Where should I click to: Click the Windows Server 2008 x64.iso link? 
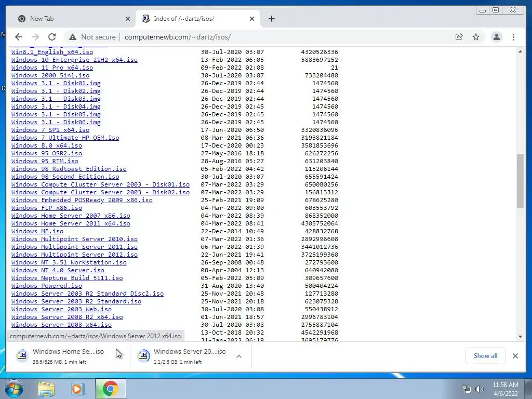pyautogui.click(x=61, y=325)
